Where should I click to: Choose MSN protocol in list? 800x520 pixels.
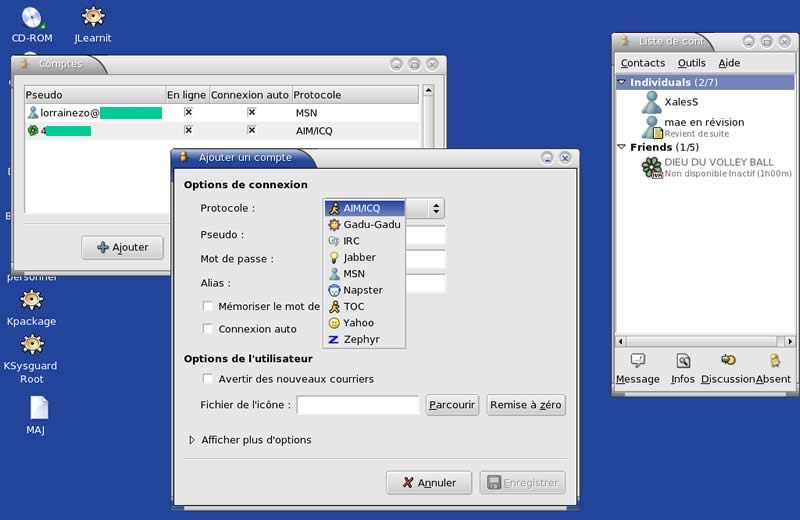point(364,274)
